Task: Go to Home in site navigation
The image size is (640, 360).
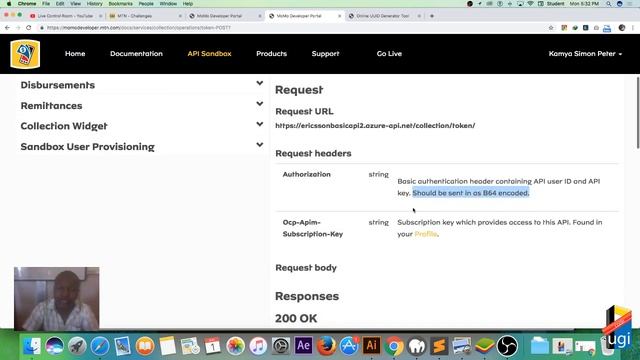Action: coord(75,53)
